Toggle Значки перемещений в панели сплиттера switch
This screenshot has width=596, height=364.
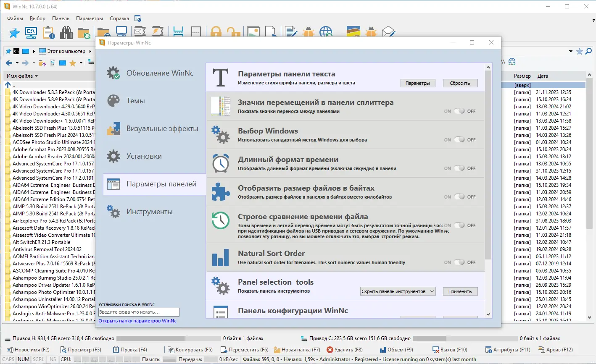(460, 111)
